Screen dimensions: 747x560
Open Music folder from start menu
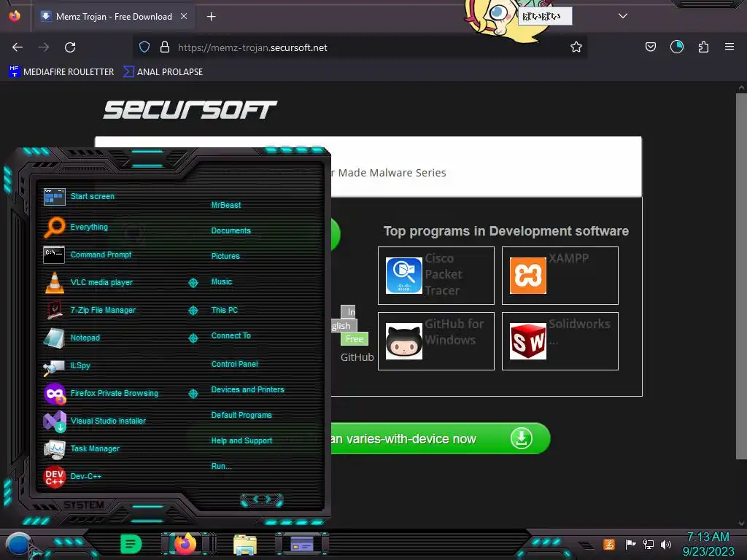(222, 282)
